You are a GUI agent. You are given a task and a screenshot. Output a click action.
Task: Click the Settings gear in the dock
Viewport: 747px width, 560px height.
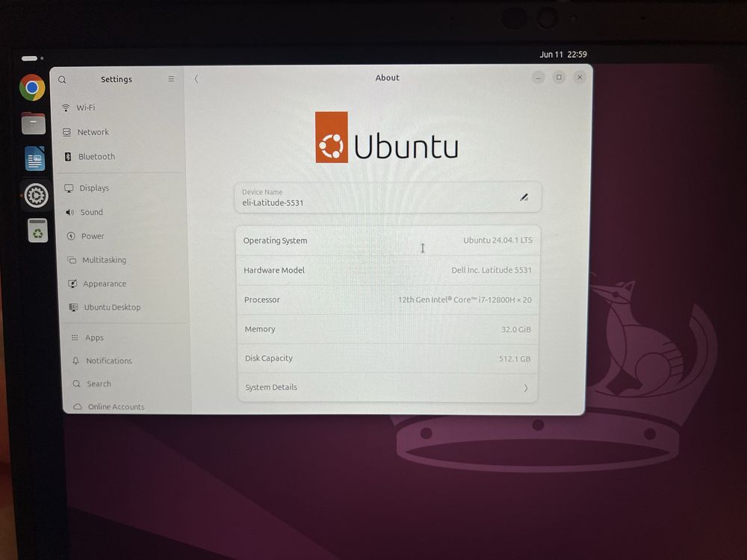coord(36,195)
